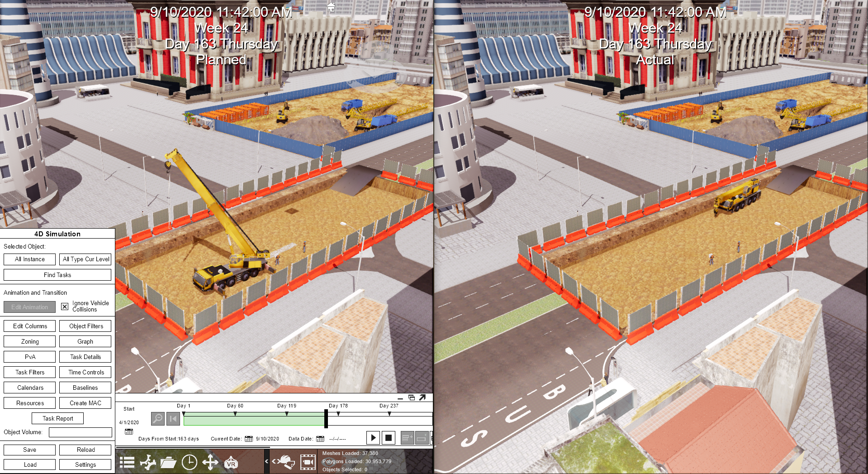Open the Current Date calendar picker
Screen dimensions: 868x474
point(249,439)
